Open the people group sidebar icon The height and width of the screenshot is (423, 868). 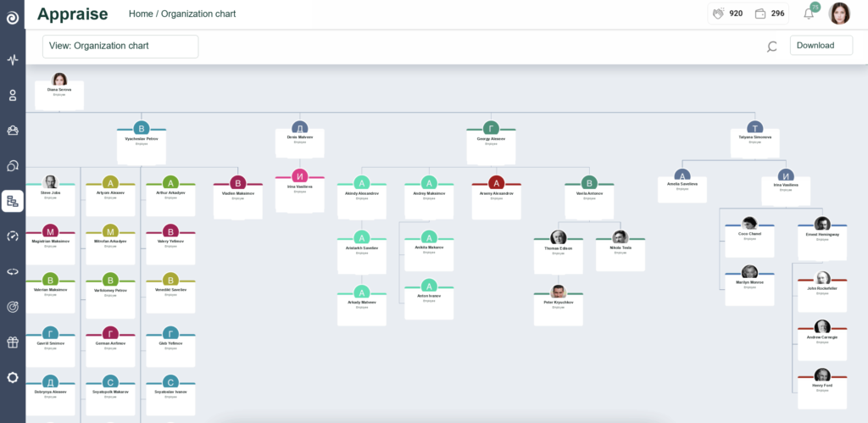click(13, 131)
